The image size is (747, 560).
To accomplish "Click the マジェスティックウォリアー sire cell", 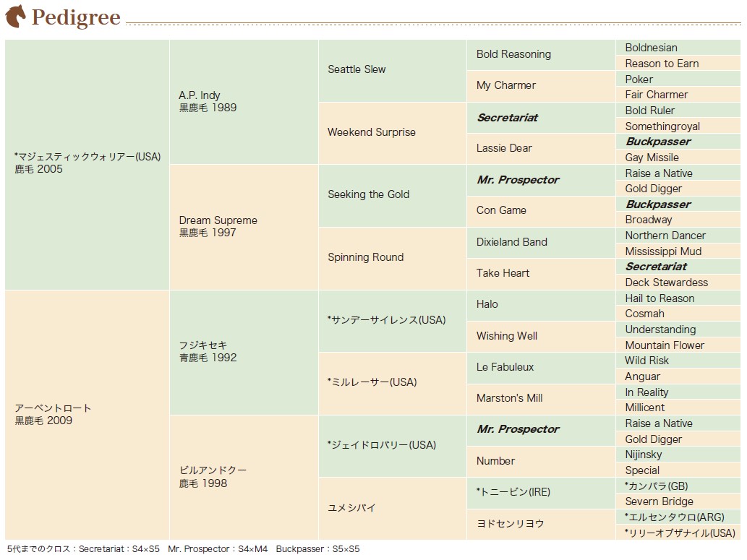I will point(87,165).
